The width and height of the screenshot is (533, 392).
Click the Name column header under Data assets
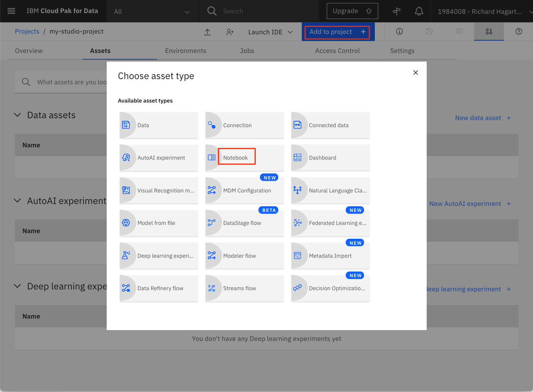(x=31, y=145)
